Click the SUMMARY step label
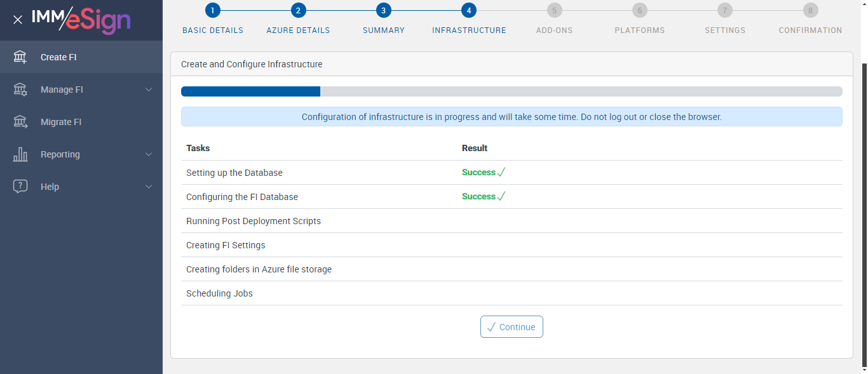The height and width of the screenshot is (374, 868). (x=384, y=30)
